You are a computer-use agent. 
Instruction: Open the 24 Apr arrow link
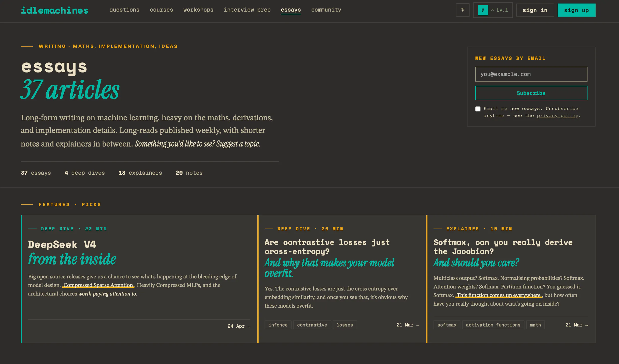[x=239, y=326]
